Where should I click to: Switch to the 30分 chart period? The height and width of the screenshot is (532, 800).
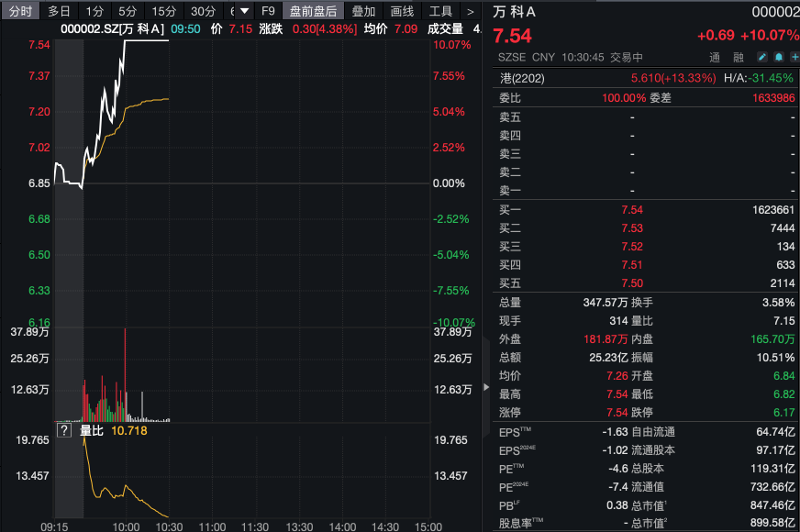pyautogui.click(x=203, y=11)
